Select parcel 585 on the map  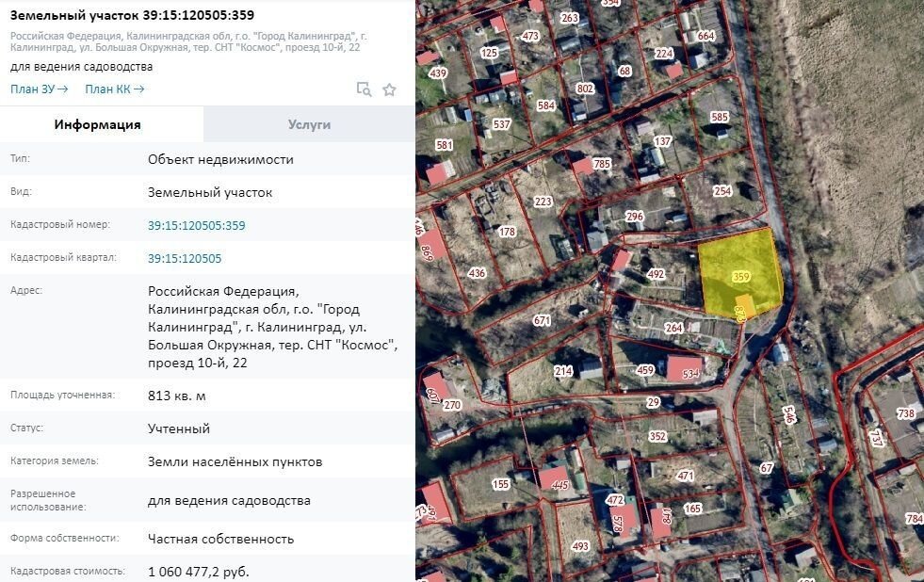point(720,117)
